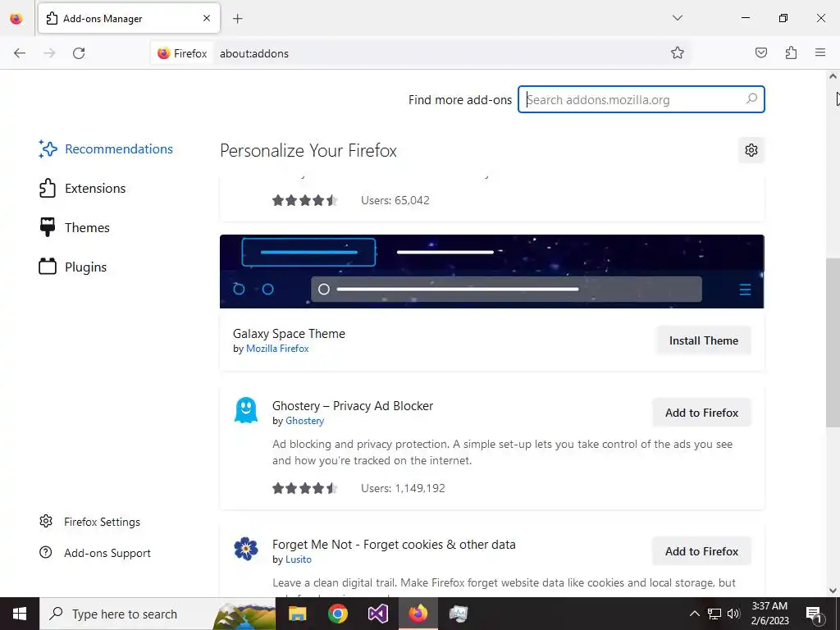Open the network status tray icon

click(714, 614)
